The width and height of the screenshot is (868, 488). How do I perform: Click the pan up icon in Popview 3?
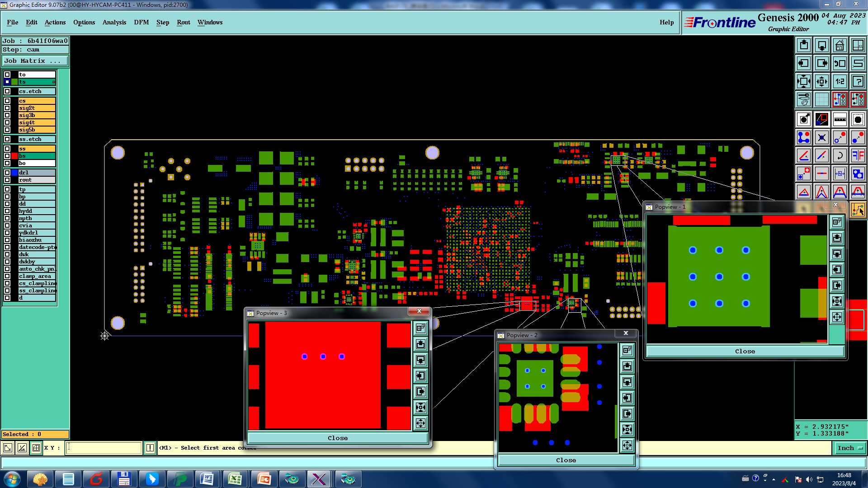pyautogui.click(x=420, y=344)
